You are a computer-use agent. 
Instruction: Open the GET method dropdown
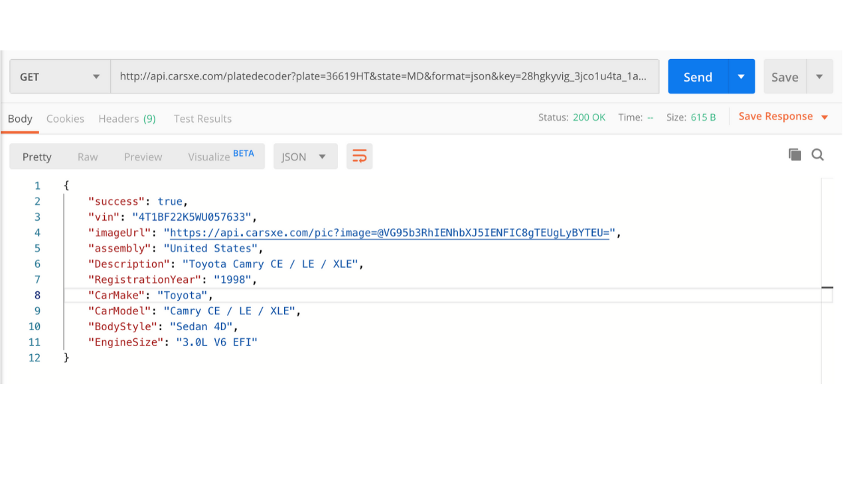point(60,77)
